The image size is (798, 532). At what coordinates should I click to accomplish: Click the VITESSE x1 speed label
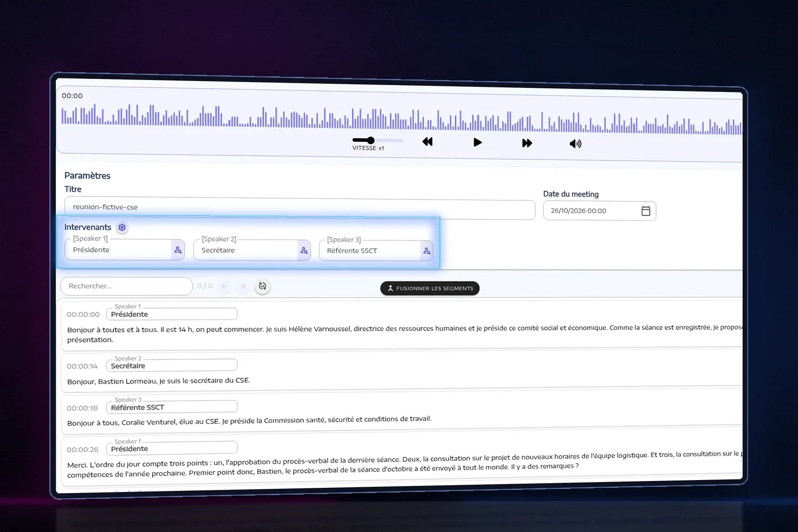coord(368,148)
